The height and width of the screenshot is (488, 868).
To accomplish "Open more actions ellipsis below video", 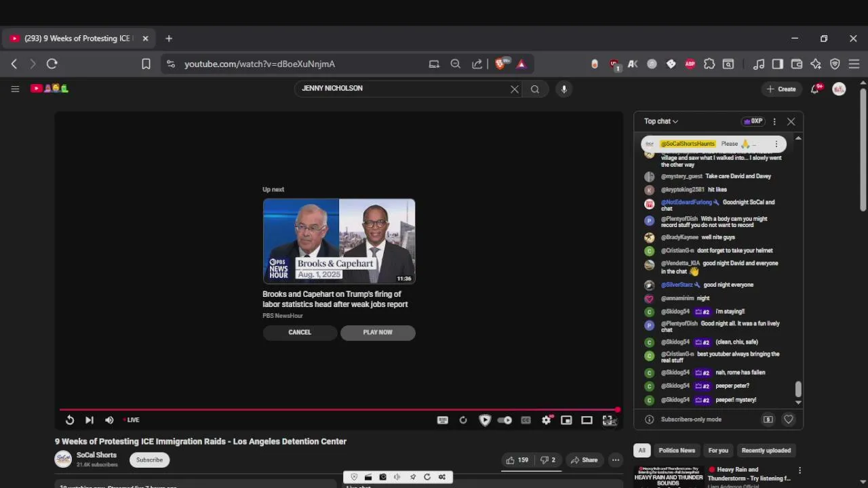I will (616, 460).
